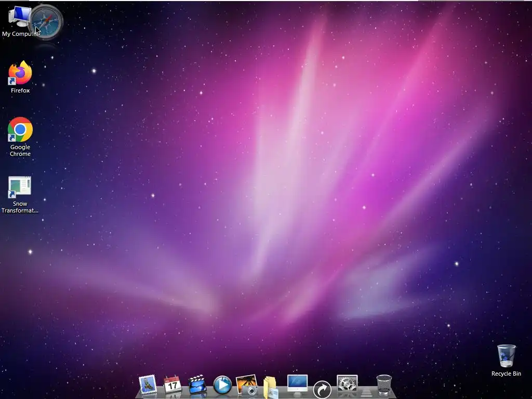The width and height of the screenshot is (532, 399).
Task: Open the My Computer desktop icon
Action: 19,20
